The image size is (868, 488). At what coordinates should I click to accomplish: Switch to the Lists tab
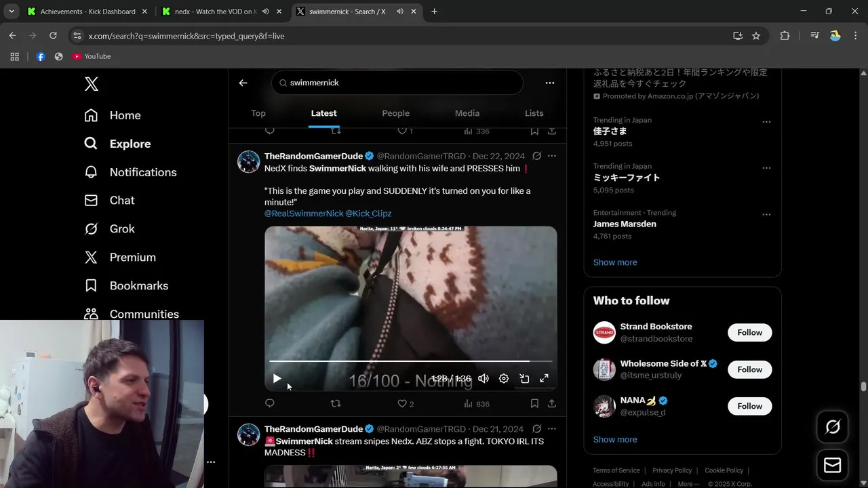(x=534, y=113)
